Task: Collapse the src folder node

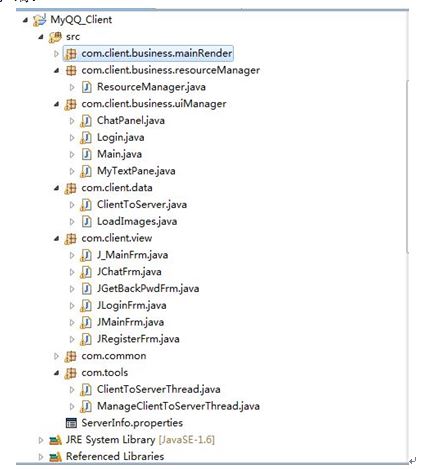Action: [x=41, y=37]
